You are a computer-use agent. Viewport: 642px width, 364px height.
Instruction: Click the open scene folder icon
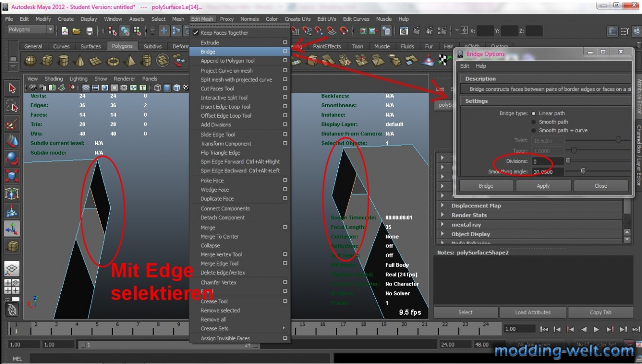tap(77, 31)
